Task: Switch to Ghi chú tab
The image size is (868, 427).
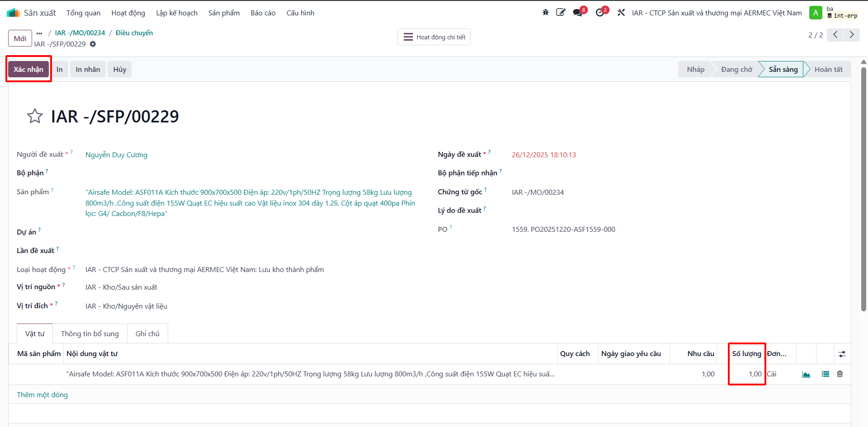Action: (x=147, y=333)
